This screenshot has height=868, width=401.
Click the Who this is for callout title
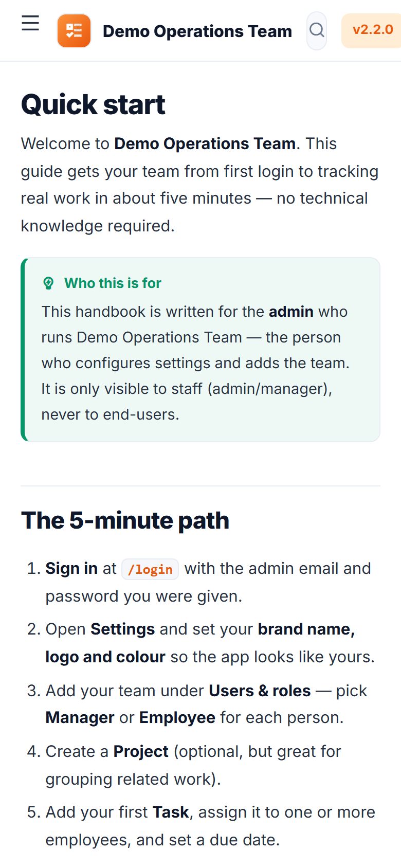(x=113, y=283)
